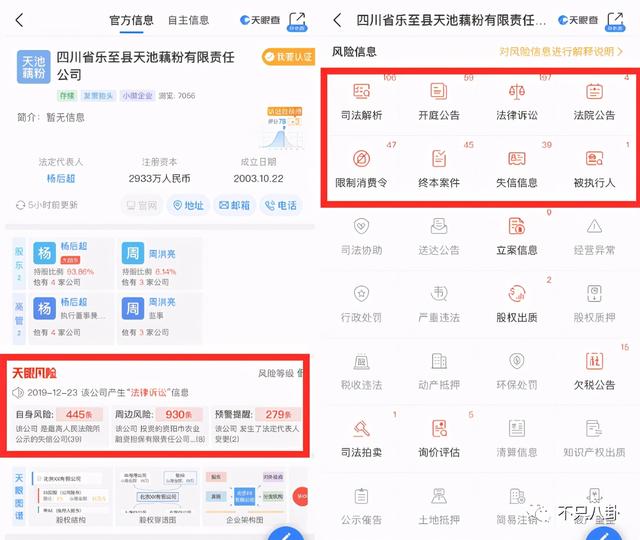Viewport: 640px width, 540px height.
Task: Tap share icon on right page header
Action: [x=615, y=22]
